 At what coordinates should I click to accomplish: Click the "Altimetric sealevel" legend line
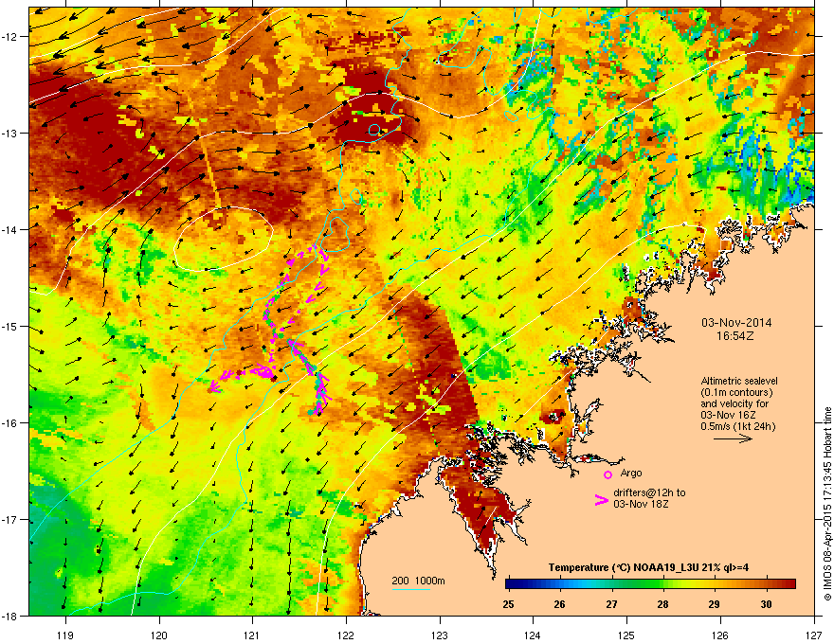click(739, 381)
